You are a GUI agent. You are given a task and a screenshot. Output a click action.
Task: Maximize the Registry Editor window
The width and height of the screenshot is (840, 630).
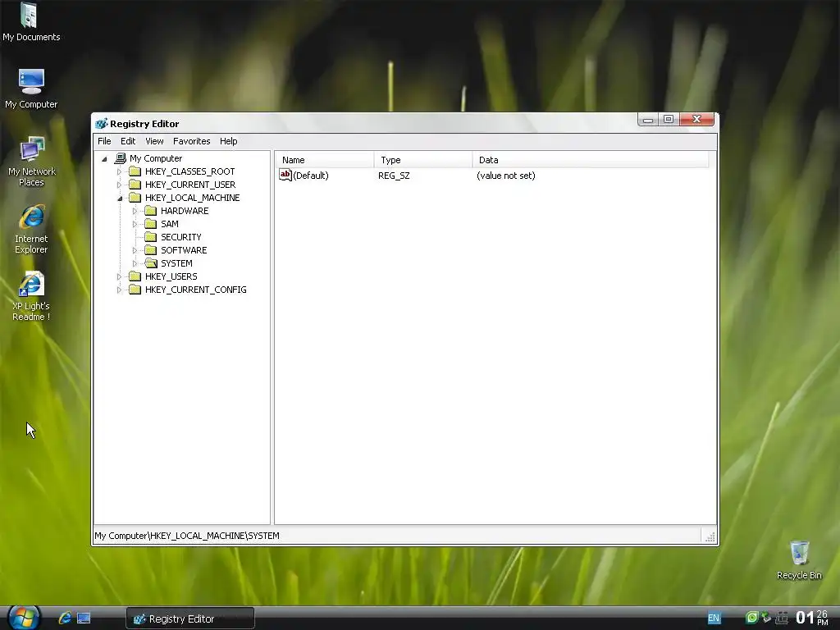pyautogui.click(x=669, y=120)
